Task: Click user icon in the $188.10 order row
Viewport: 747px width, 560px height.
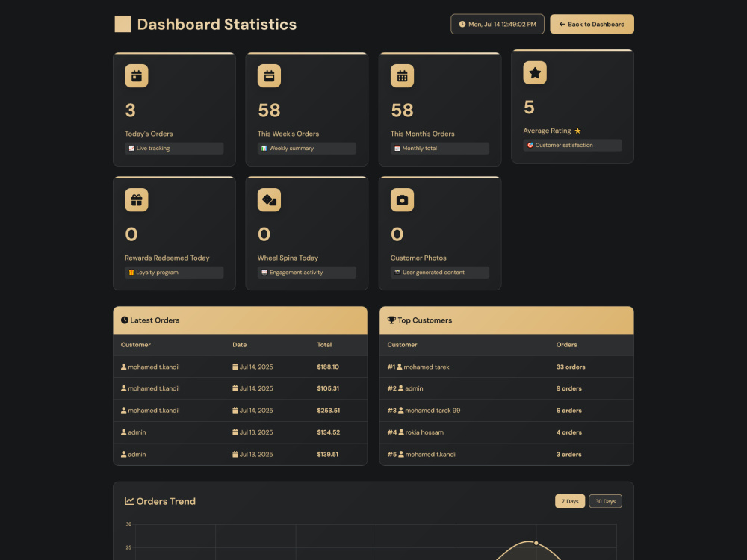Action: point(124,367)
